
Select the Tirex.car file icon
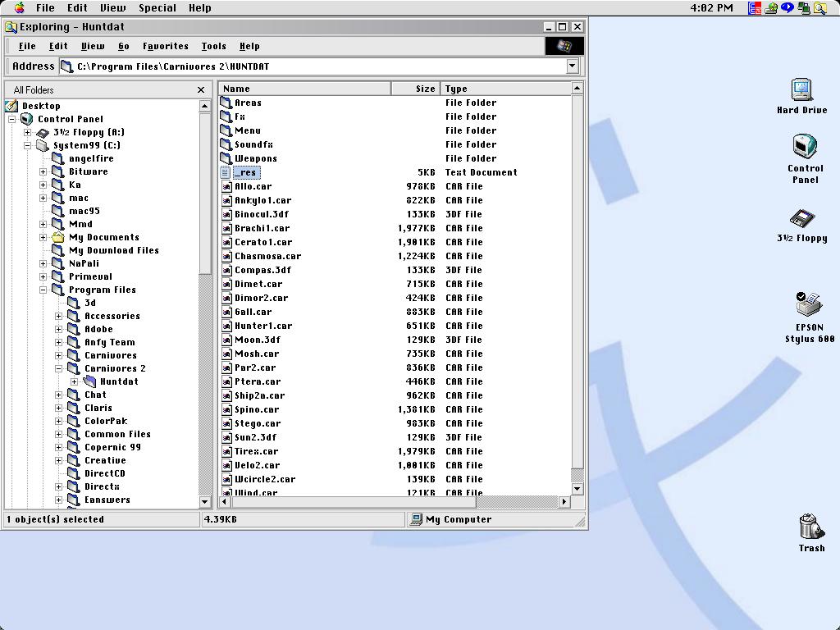pos(227,451)
